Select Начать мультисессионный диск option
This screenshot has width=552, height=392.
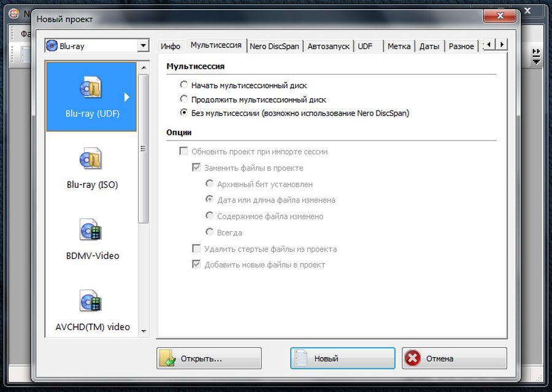tap(183, 85)
